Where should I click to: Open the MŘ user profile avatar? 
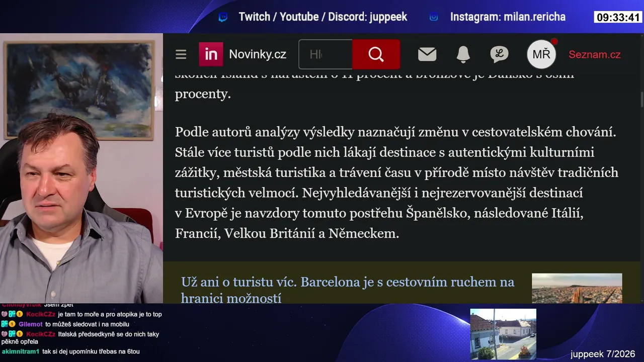(x=541, y=54)
